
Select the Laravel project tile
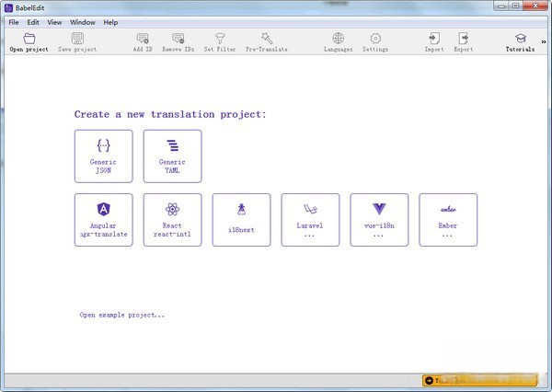point(311,220)
